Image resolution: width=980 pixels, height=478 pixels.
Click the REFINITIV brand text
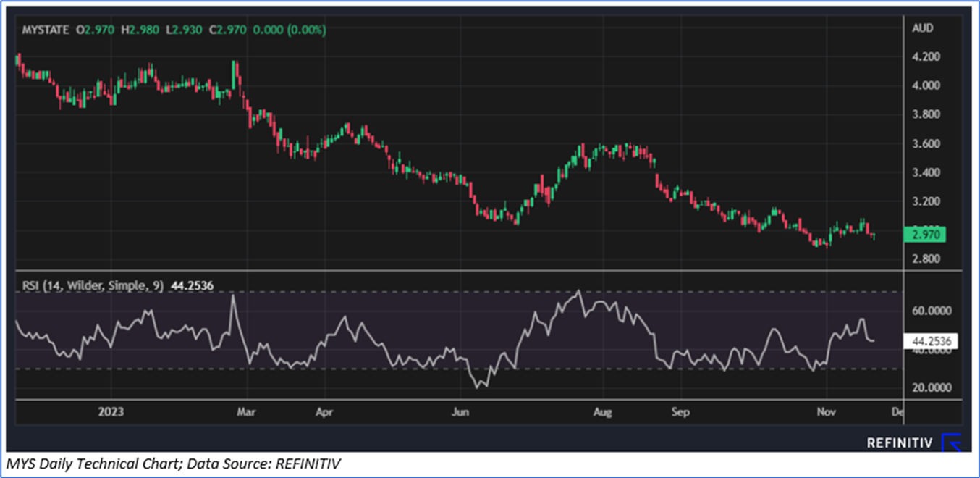click(x=898, y=442)
